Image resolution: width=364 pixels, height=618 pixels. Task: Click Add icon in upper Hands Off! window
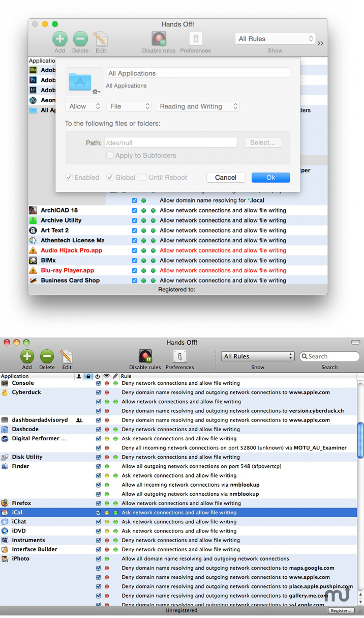tap(60, 39)
